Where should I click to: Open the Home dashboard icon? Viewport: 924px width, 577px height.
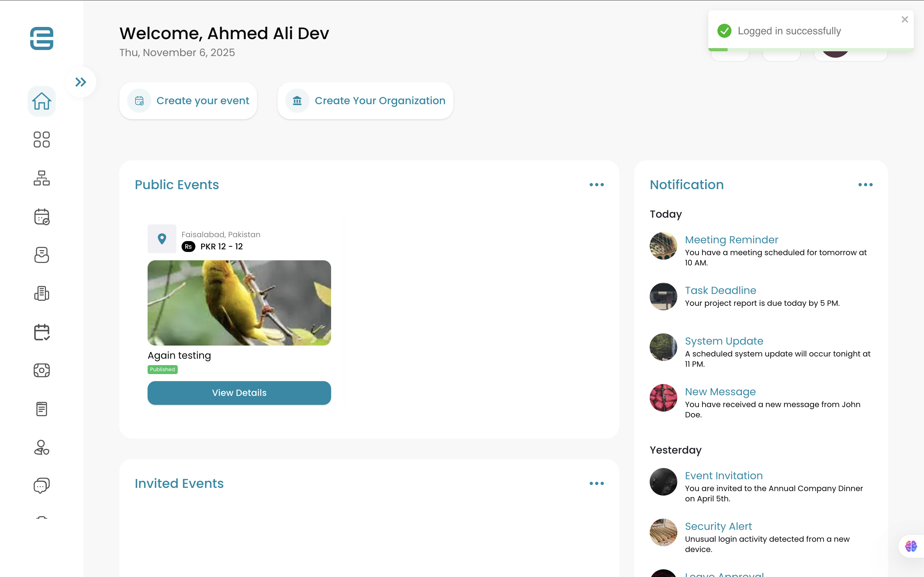tap(42, 101)
